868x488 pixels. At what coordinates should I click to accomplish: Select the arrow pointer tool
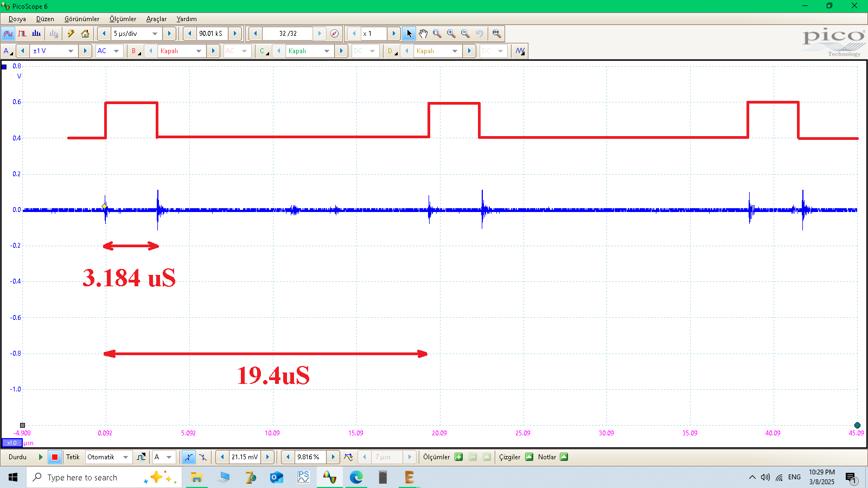[x=409, y=34]
